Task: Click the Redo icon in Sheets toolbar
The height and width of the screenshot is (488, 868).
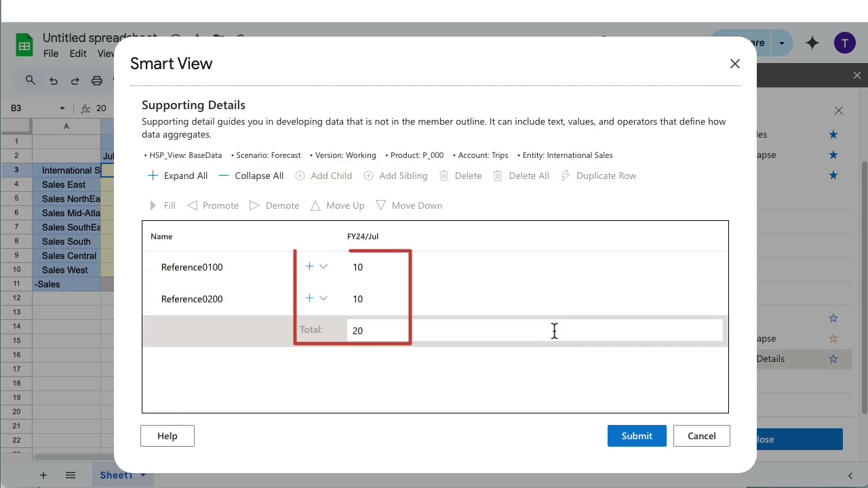Action: [75, 81]
